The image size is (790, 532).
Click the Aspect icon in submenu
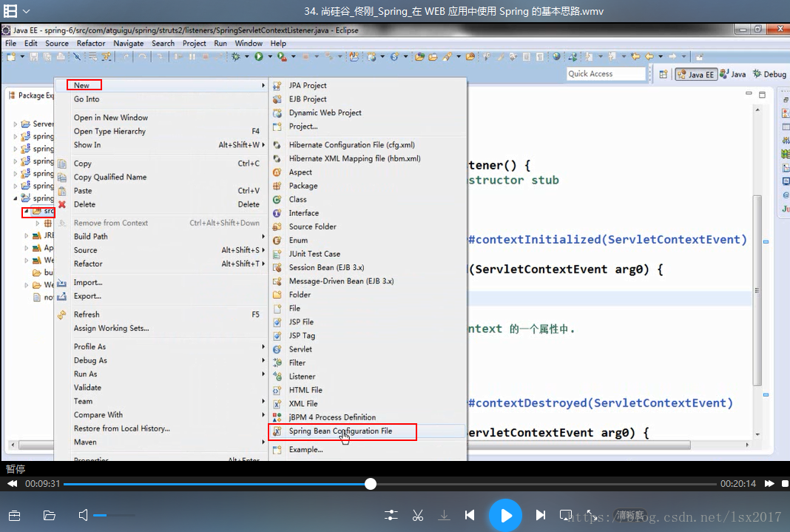coord(277,172)
